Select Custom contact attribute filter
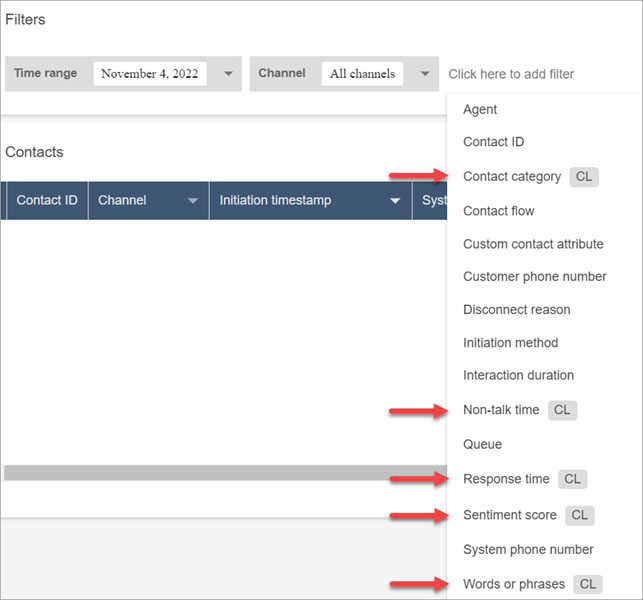 [x=533, y=244]
